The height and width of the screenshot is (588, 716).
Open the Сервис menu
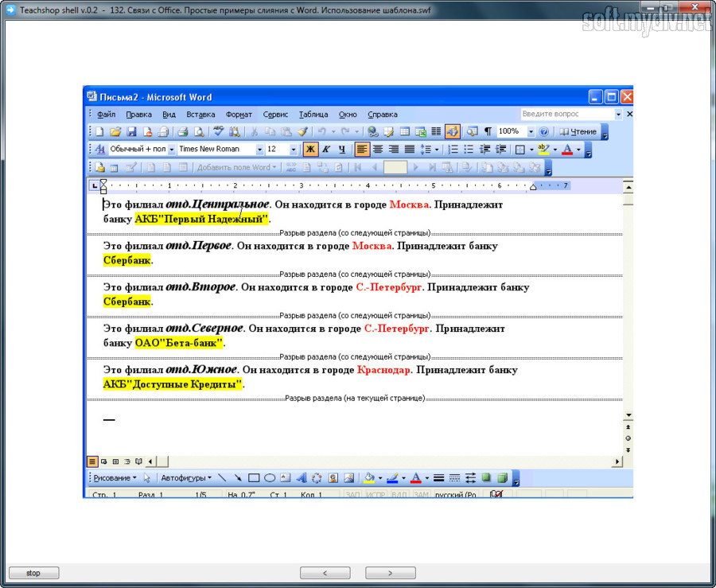pyautogui.click(x=275, y=115)
